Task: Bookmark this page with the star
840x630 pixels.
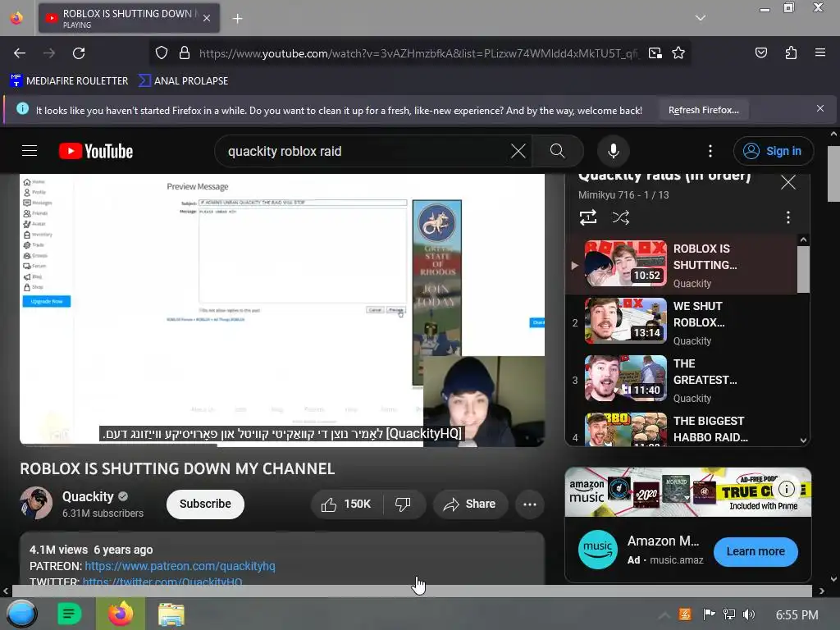Action: (678, 53)
